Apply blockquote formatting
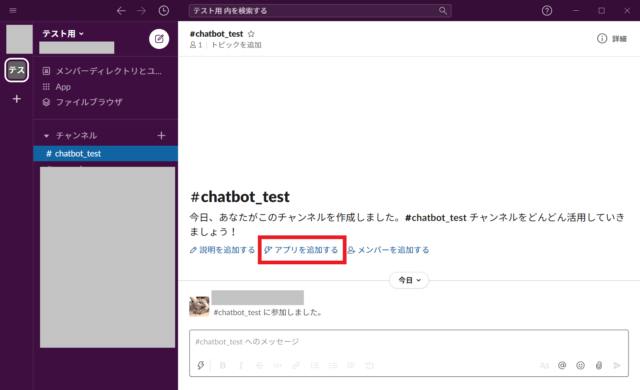 (351, 366)
